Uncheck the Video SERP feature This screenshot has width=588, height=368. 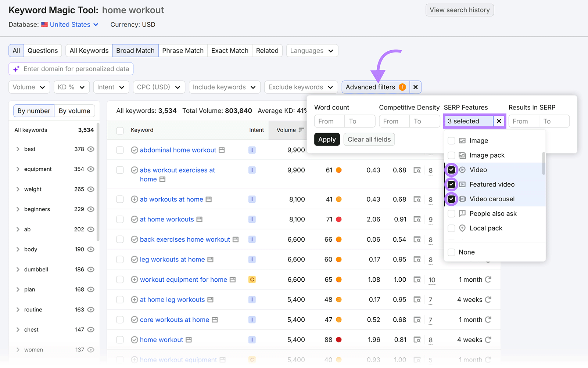click(x=451, y=170)
